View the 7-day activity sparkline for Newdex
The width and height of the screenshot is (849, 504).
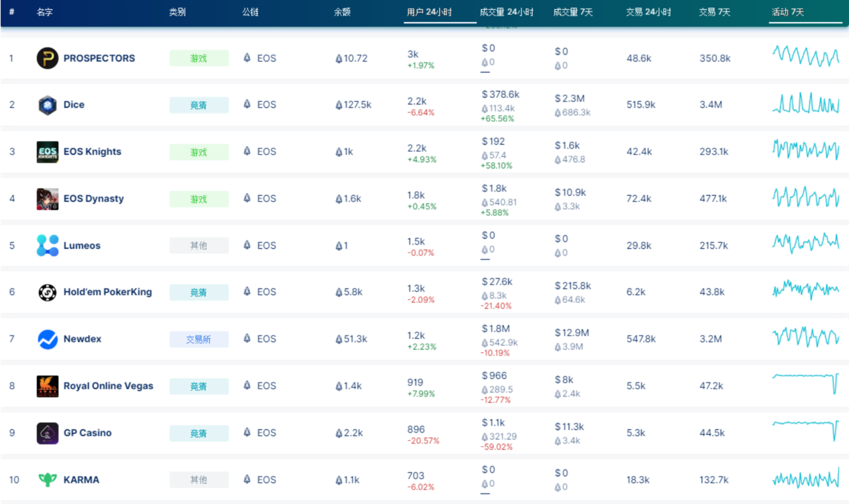806,337
